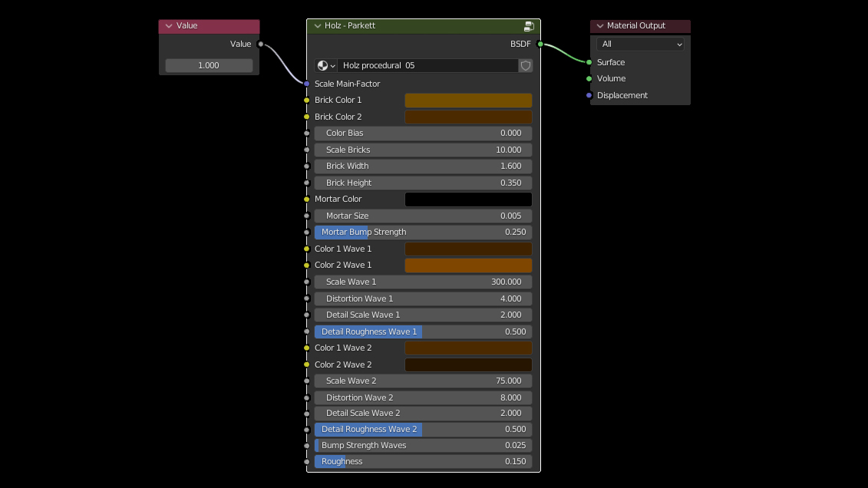Open the render target dropdown set to All

(641, 45)
